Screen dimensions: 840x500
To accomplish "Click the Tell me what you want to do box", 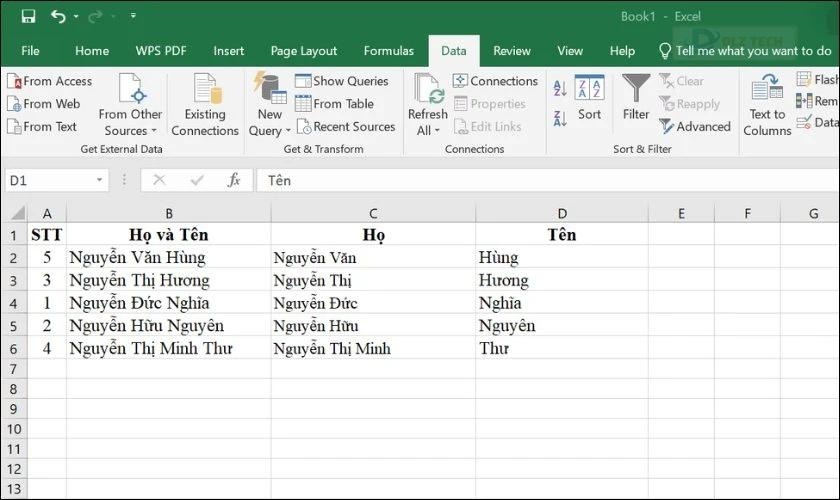I will click(745, 51).
